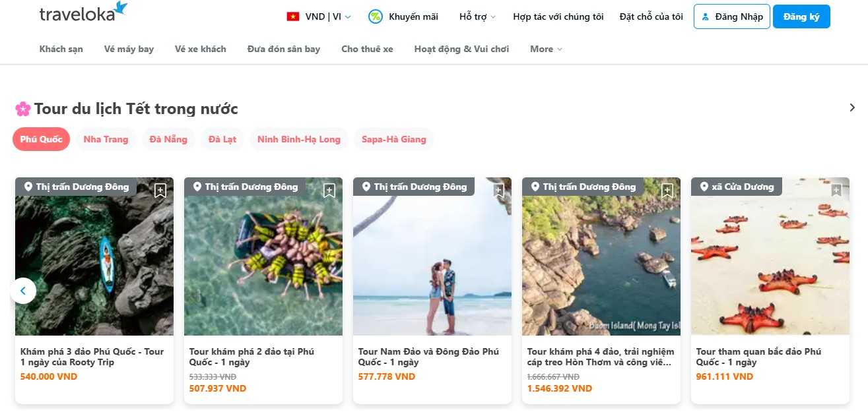Open the kayak between rocks tour thumbnail
Screen dimensions: 868x418
tap(94, 256)
